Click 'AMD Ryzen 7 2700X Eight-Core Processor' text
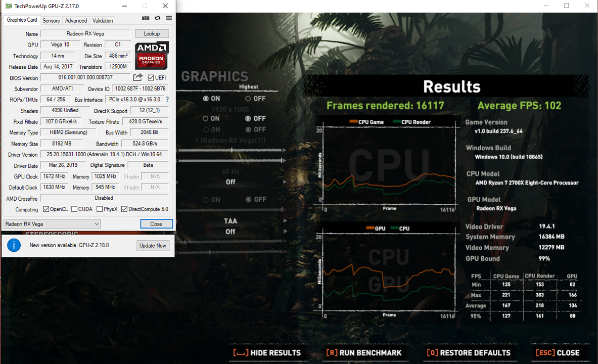Screen dimensions: 598x364 527,183
